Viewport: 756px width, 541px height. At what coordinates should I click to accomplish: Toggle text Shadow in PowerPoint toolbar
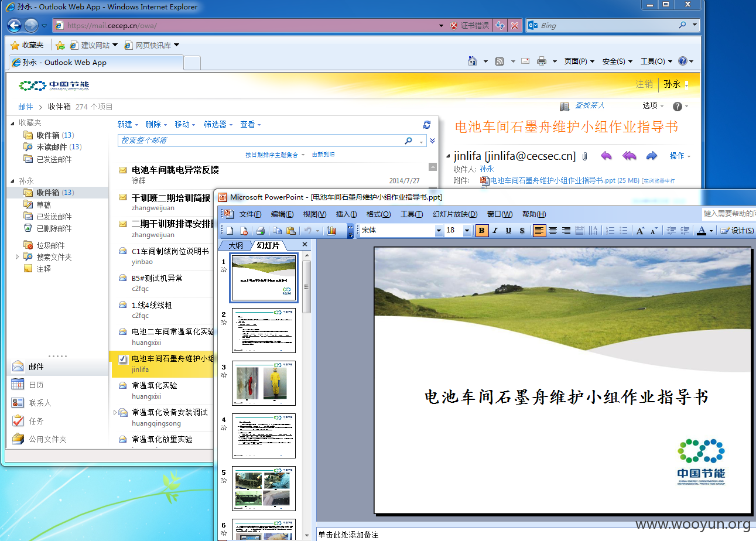pos(522,231)
